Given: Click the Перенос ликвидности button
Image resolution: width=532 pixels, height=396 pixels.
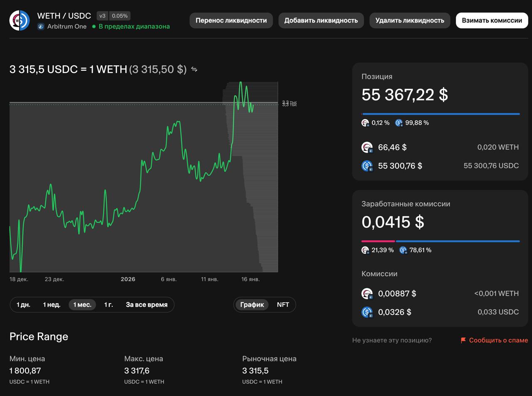Looking at the screenshot, I should 231,20.
